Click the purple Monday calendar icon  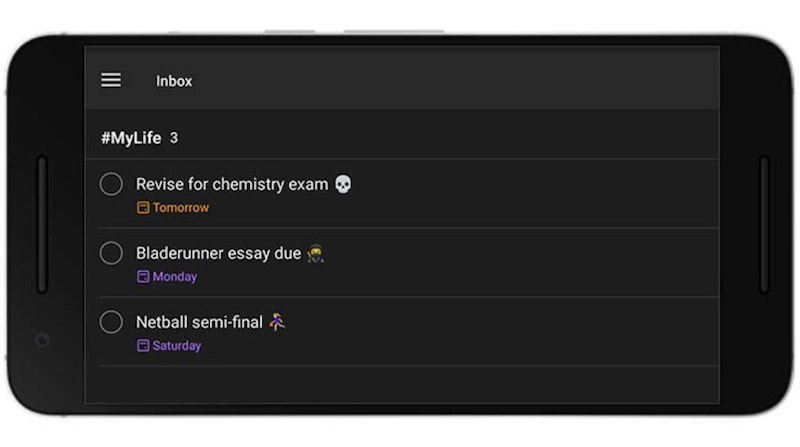pos(143,277)
